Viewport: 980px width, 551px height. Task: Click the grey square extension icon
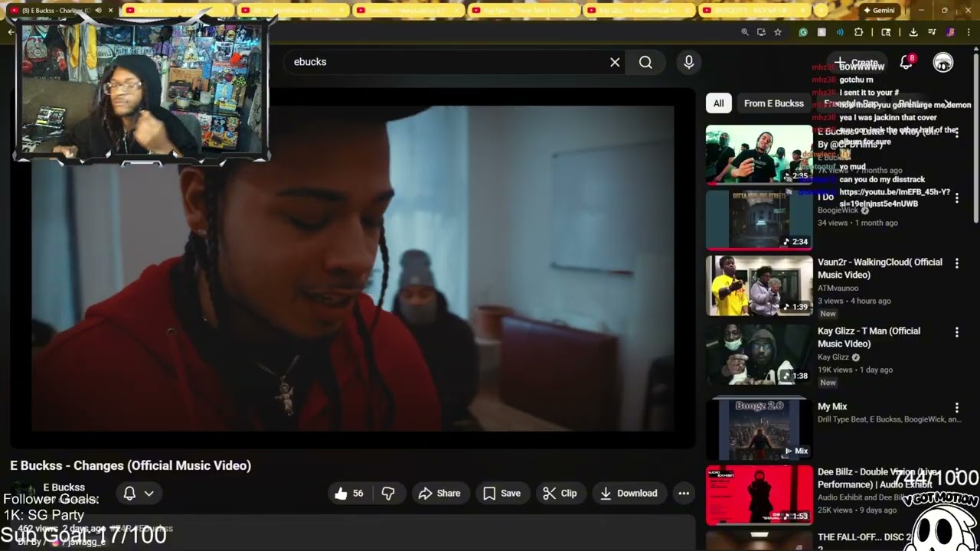[x=822, y=32]
